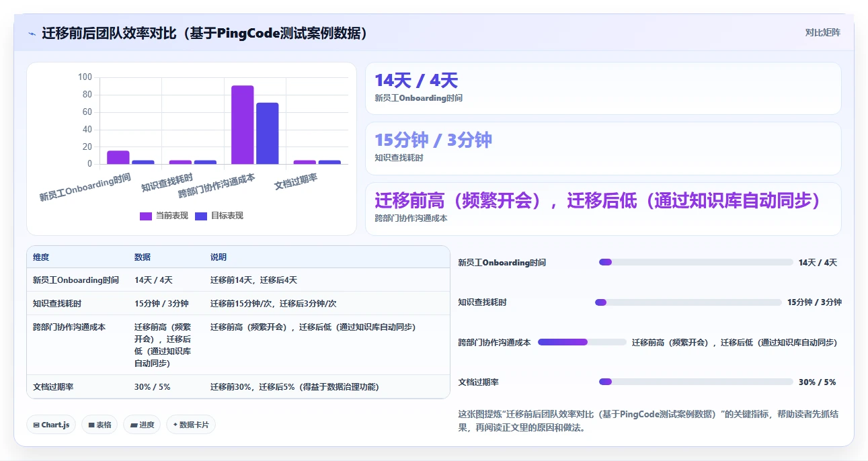Click the 目标表现 legend label
Screen dimensions: 868x461
[227, 216]
